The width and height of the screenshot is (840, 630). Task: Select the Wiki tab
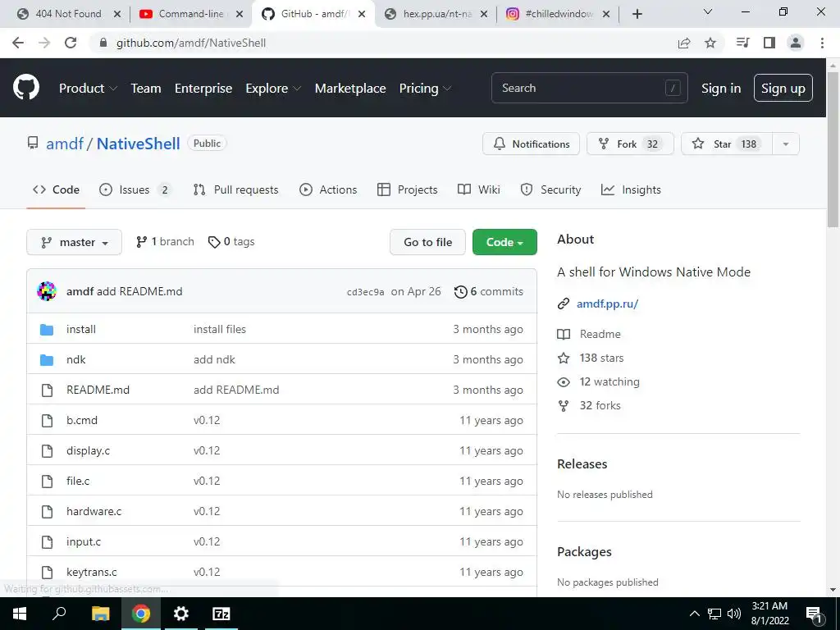pyautogui.click(x=479, y=189)
